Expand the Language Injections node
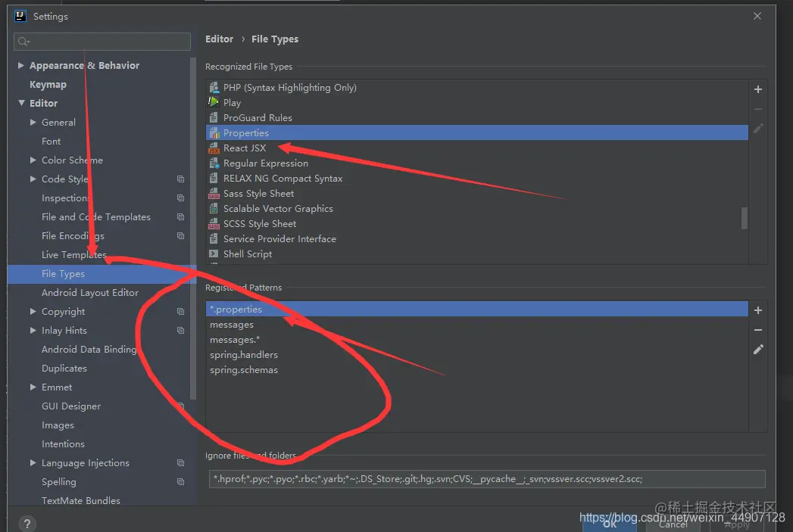 pyautogui.click(x=33, y=463)
